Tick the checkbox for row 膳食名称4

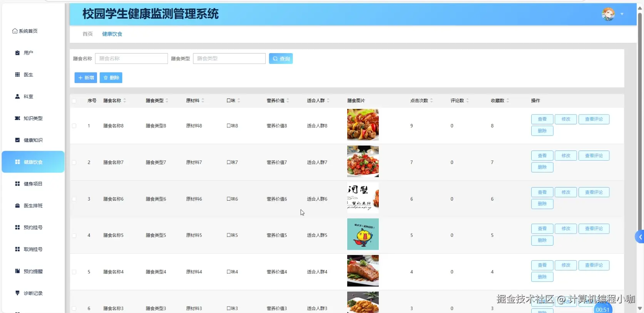pyautogui.click(x=74, y=272)
